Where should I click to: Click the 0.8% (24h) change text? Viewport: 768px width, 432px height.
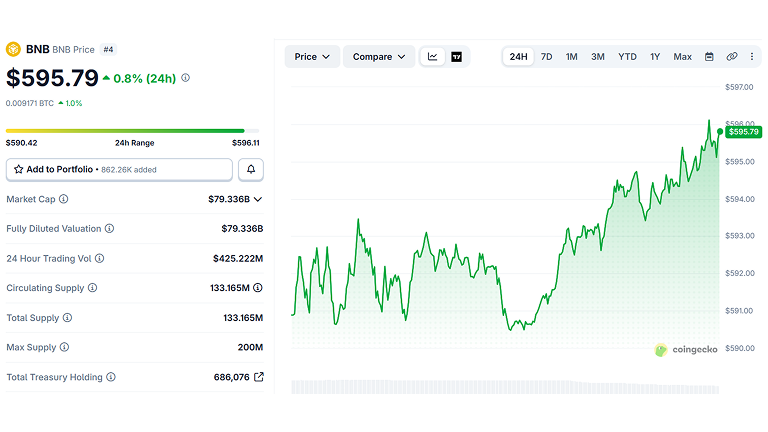144,78
